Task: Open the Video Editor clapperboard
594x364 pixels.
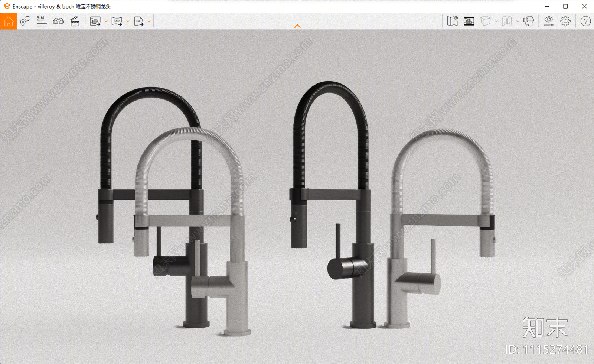Action: tap(75, 21)
